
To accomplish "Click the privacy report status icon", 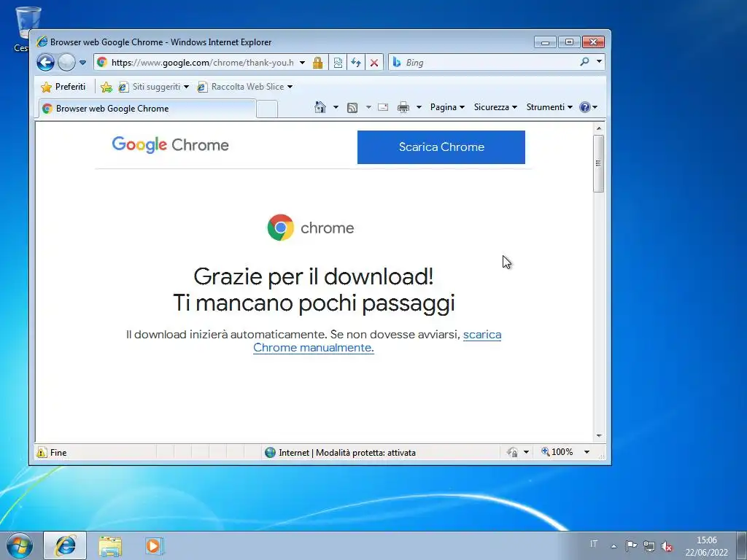I will (513, 452).
